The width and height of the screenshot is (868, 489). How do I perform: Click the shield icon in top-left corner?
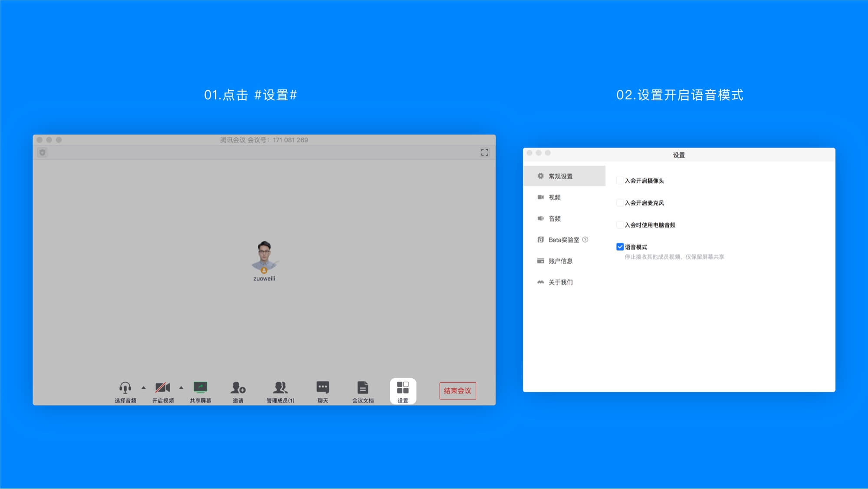point(42,153)
